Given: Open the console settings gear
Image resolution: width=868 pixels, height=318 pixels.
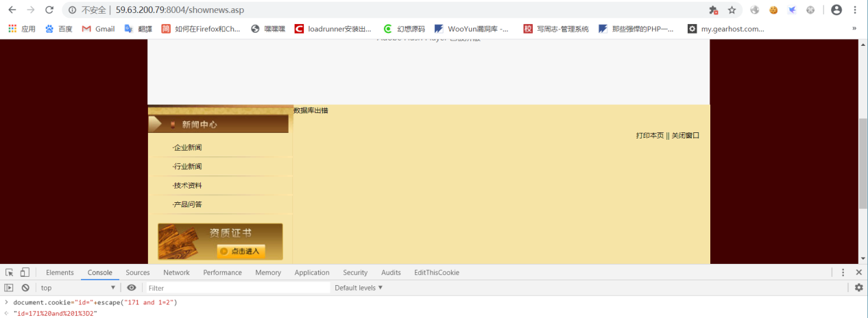Looking at the screenshot, I should pos(858,288).
